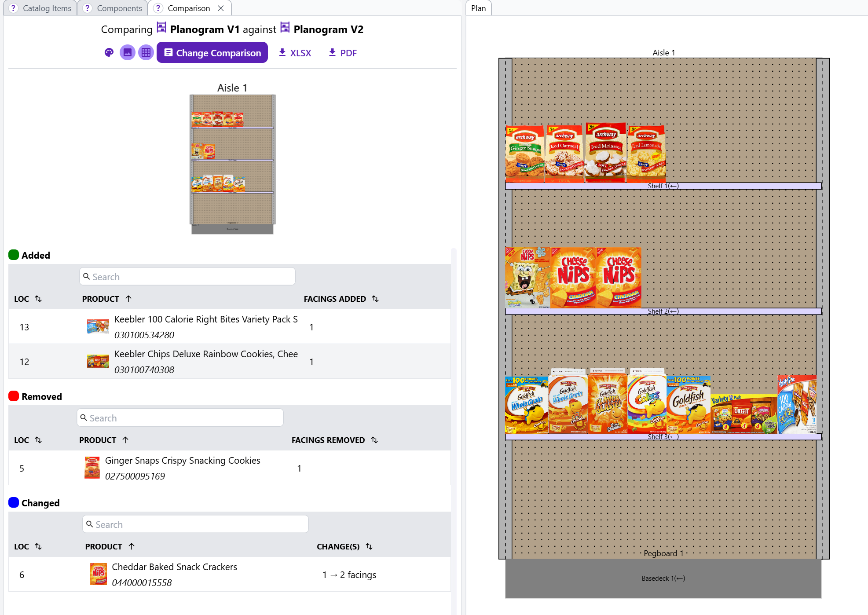Viewport: 868px width, 615px height.
Task: Switch to the Components tab
Action: coord(119,8)
